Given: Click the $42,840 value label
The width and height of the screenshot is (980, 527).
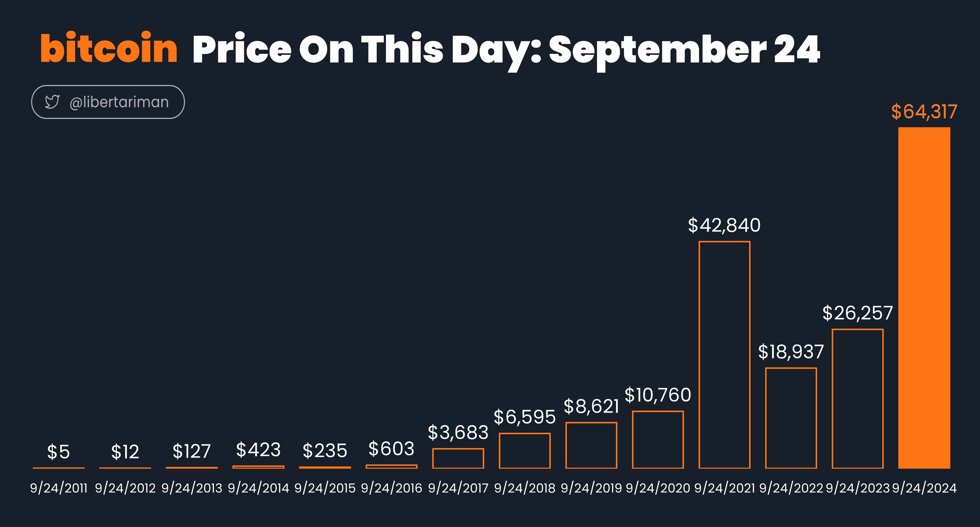Looking at the screenshot, I should (x=724, y=225).
